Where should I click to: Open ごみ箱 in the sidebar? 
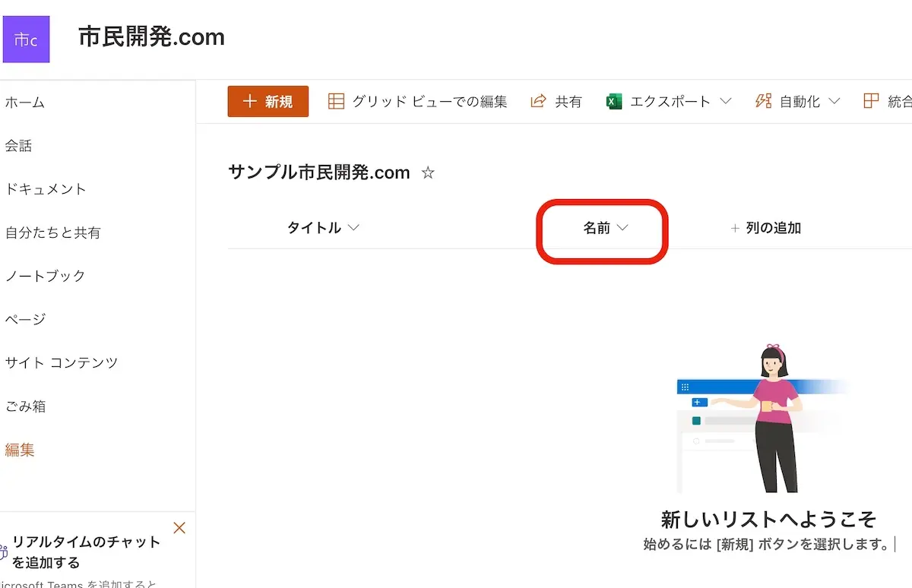pos(26,406)
